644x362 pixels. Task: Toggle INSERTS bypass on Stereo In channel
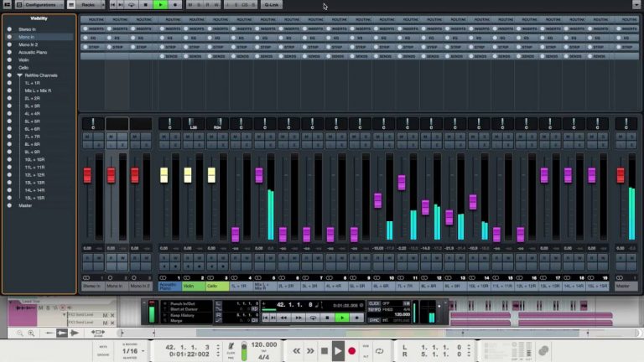click(86, 28)
